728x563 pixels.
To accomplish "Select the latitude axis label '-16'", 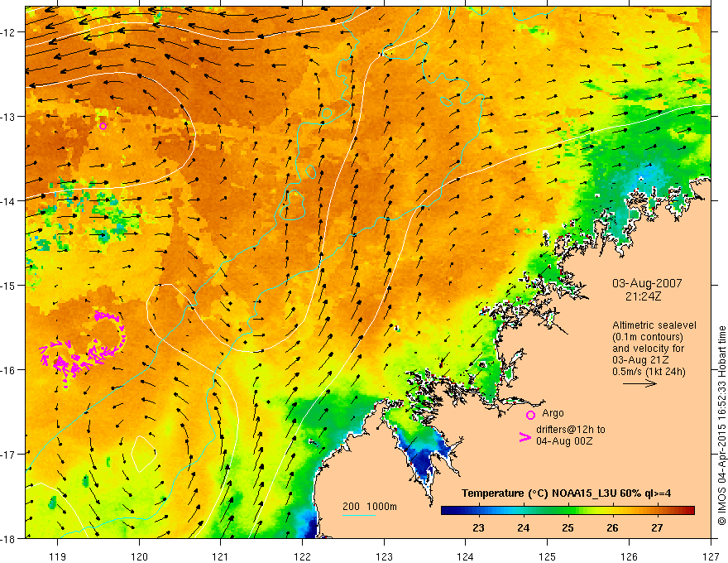I will click(x=8, y=370).
